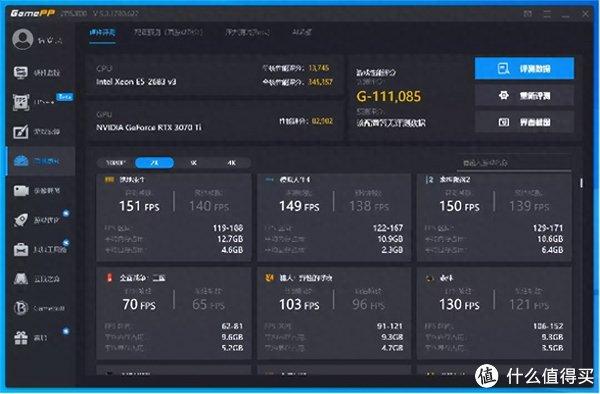
Task: Select the 4K resolution option
Action: pos(231,163)
